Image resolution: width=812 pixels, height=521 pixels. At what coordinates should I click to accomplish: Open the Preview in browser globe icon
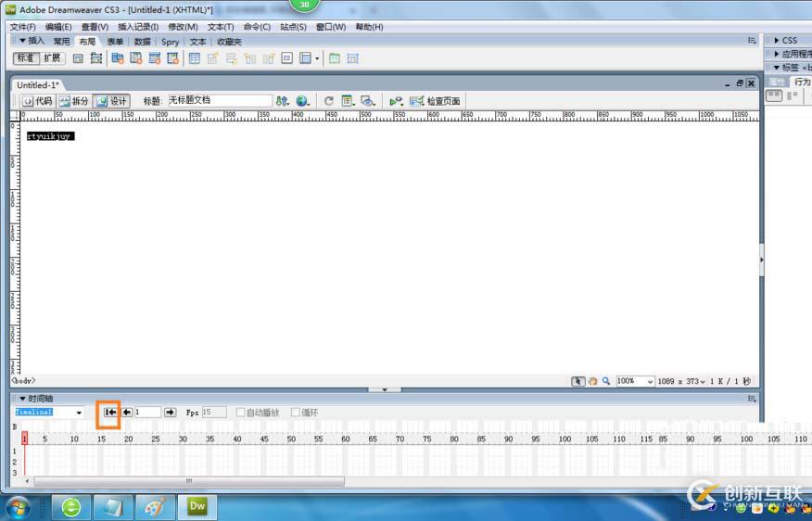coord(302,101)
